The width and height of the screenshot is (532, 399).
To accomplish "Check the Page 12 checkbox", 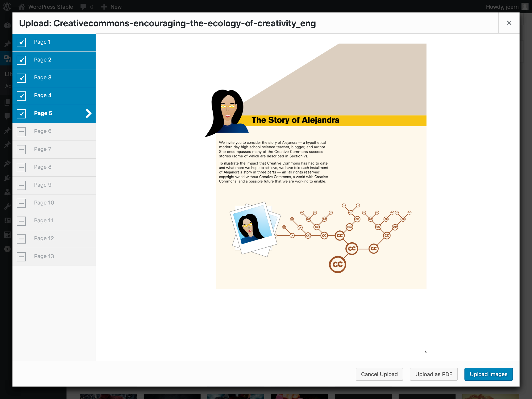I will pos(21,239).
